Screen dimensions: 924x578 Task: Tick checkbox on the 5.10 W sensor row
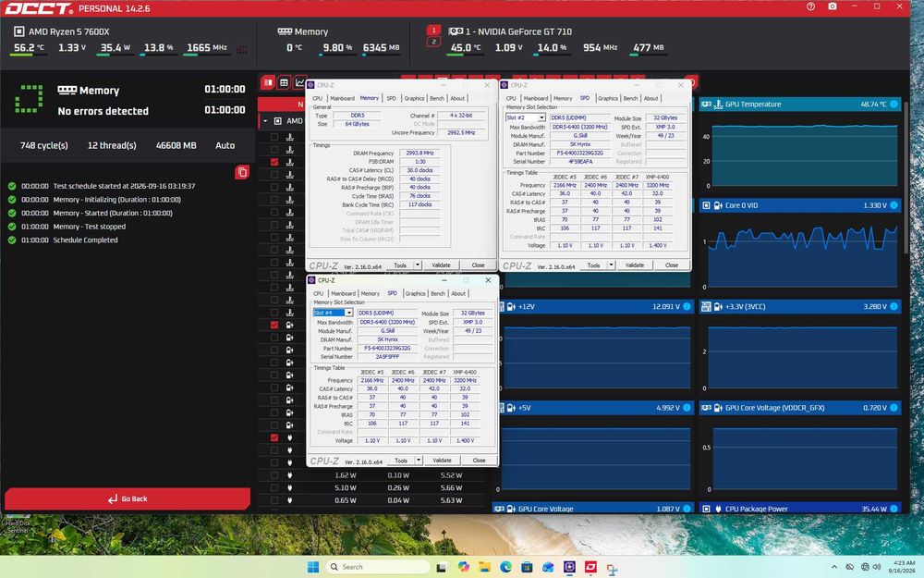(274, 487)
